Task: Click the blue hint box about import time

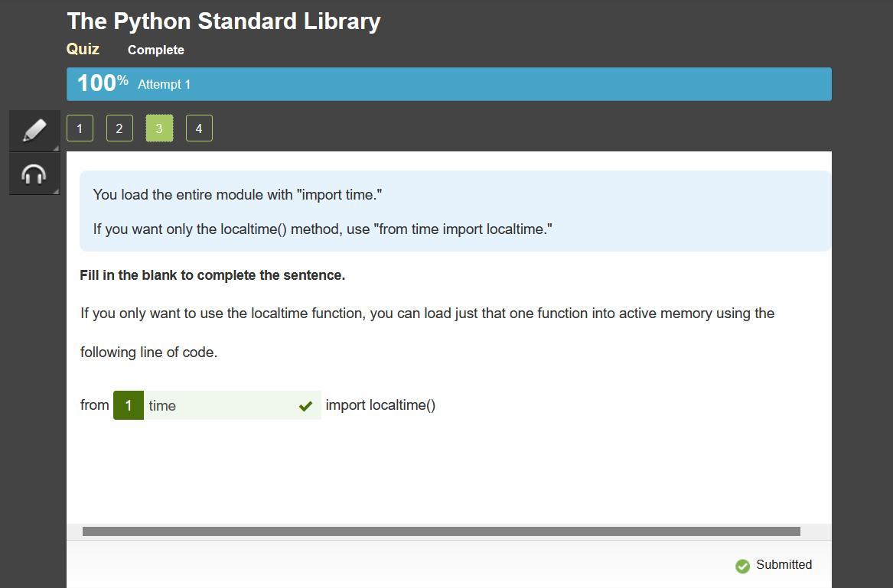Action: pos(455,211)
